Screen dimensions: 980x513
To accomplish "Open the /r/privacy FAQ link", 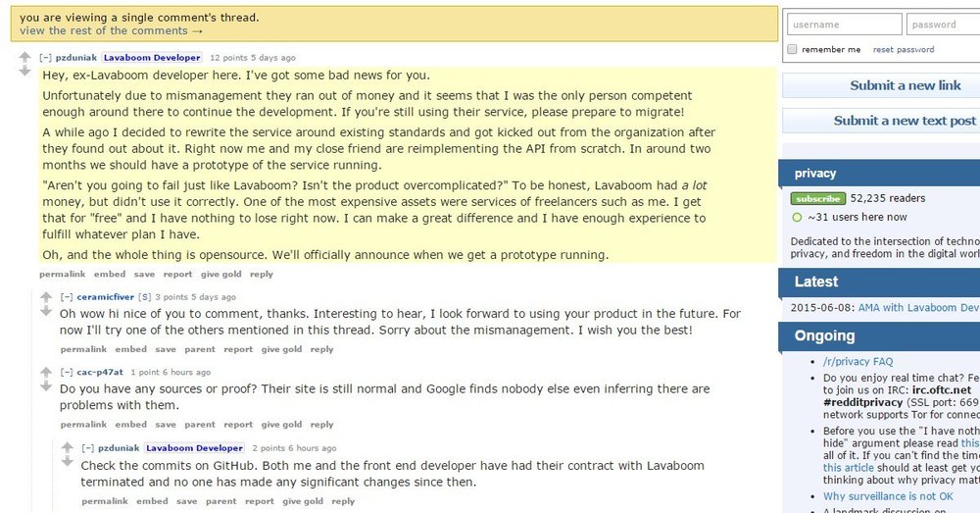I will click(x=858, y=362).
